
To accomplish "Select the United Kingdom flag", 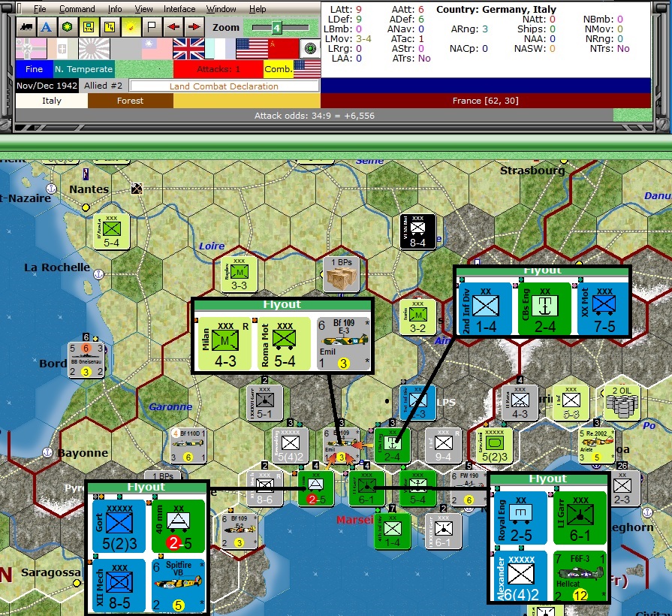I will tap(188, 48).
